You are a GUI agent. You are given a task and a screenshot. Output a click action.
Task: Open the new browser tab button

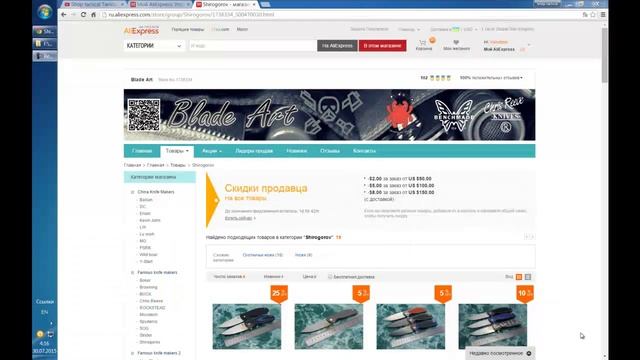[x=265, y=4]
